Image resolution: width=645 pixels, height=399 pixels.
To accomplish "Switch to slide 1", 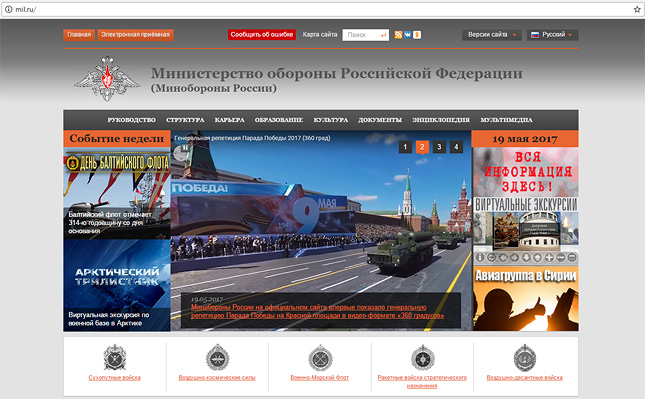I will coord(405,147).
